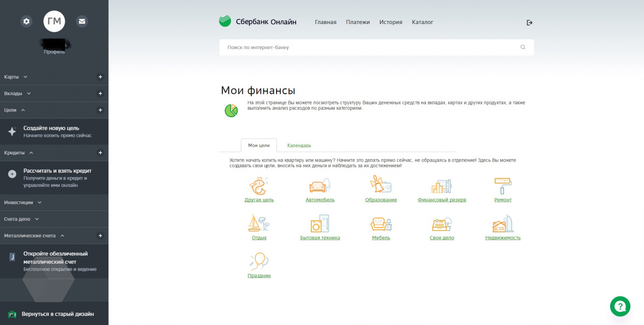Pick the Ремонт paint roller icon

point(503,186)
